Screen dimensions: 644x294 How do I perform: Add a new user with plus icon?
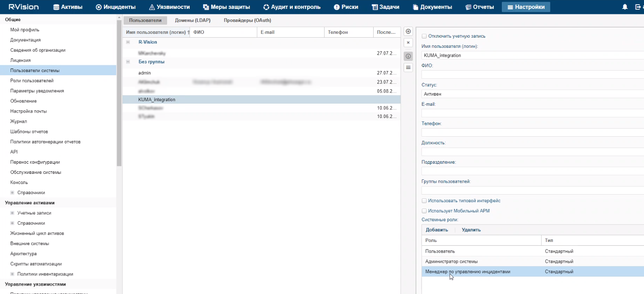coord(407,31)
